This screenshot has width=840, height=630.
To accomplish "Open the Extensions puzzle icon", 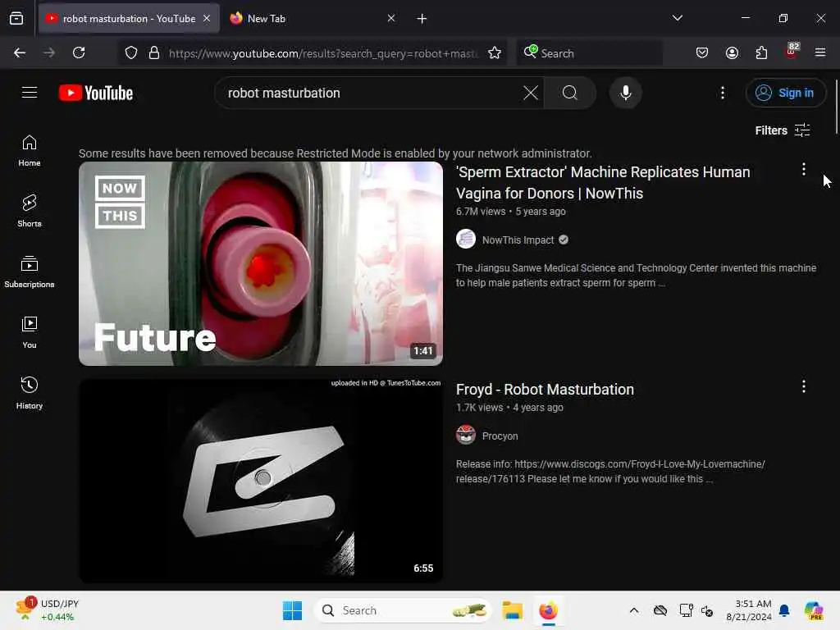I will [x=761, y=52].
